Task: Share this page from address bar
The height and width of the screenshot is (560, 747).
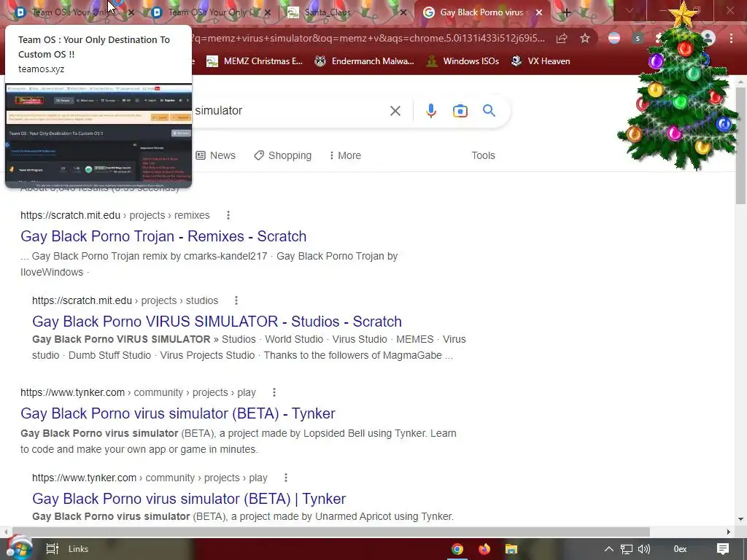Action: coord(562,39)
